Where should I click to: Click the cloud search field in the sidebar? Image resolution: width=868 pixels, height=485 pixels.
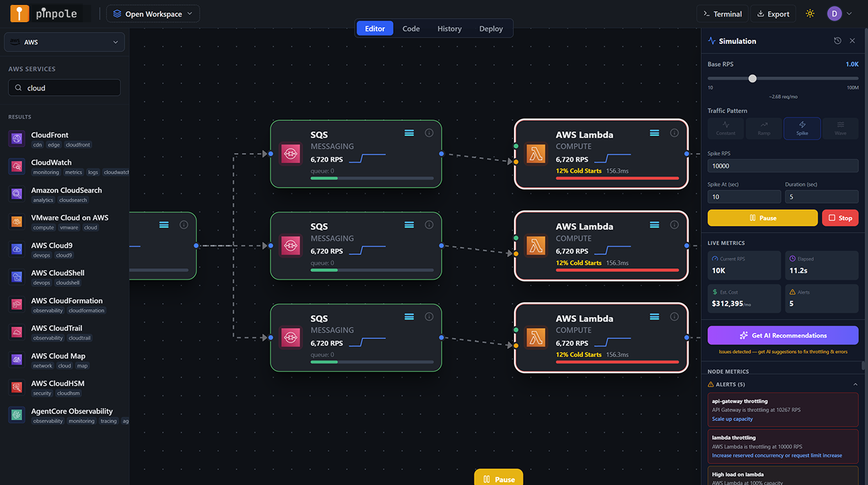[x=64, y=88]
